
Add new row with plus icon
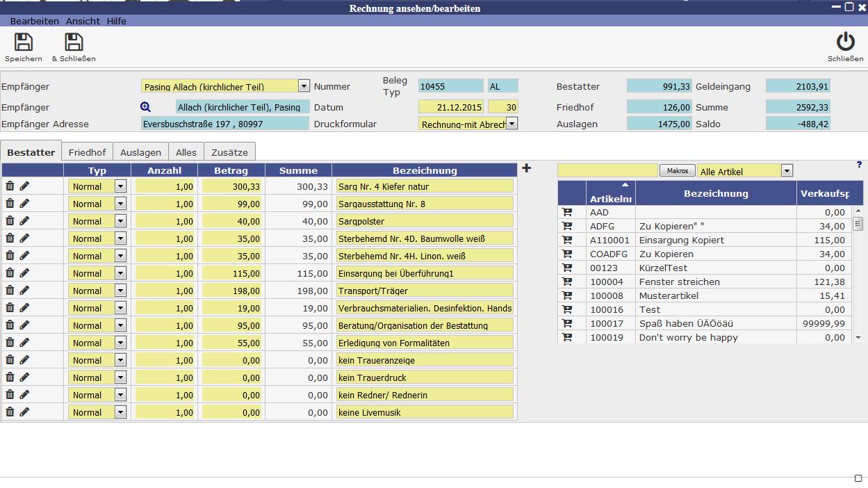tap(526, 168)
